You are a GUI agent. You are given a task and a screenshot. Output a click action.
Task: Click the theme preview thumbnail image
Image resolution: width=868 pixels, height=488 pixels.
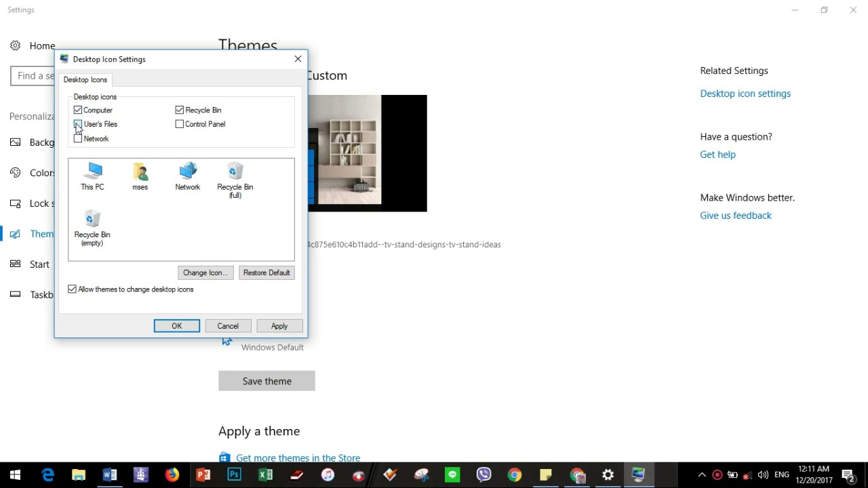367,153
